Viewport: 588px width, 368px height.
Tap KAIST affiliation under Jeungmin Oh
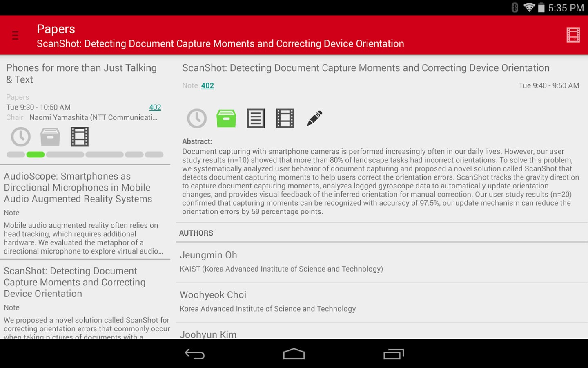tap(281, 269)
